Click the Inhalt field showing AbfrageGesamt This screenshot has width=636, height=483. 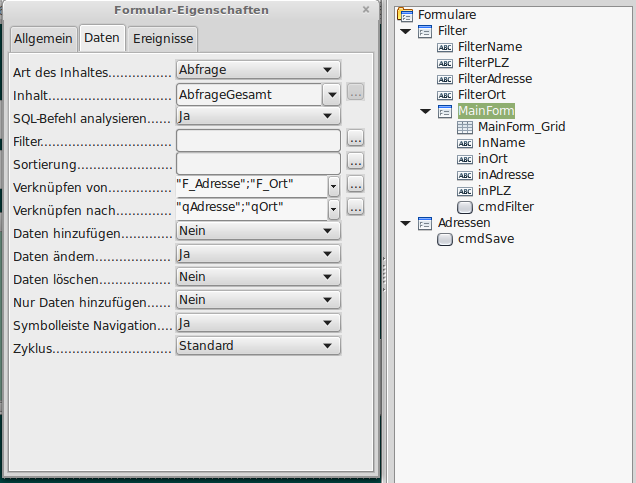click(x=249, y=95)
